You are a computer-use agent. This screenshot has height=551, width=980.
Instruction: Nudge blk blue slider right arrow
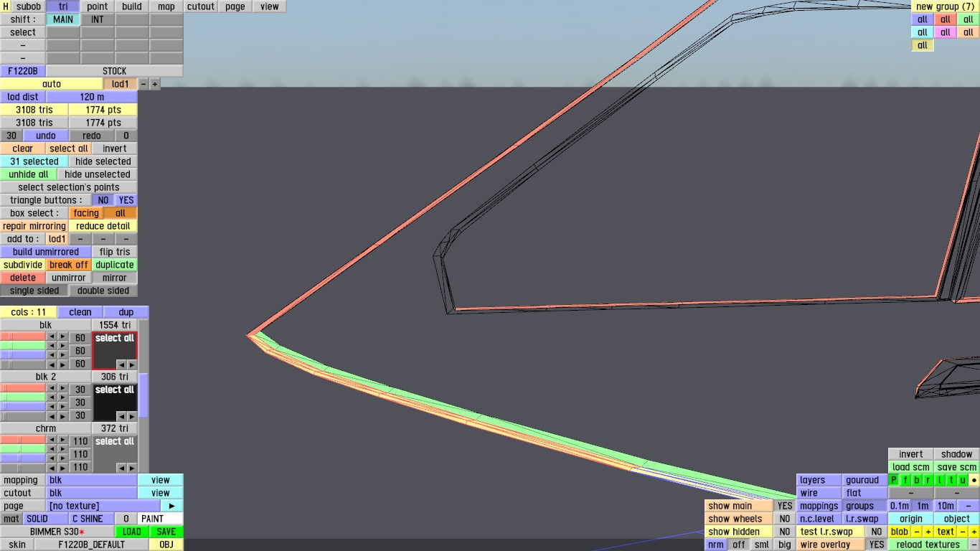[62, 356]
